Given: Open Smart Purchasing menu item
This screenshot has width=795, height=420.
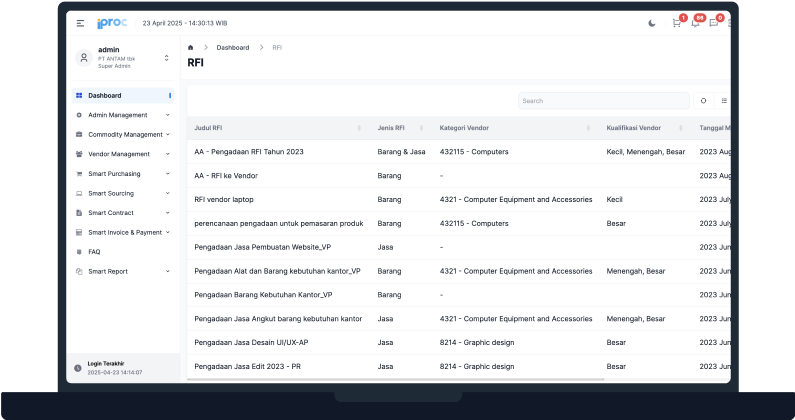Looking at the screenshot, I should [x=123, y=173].
